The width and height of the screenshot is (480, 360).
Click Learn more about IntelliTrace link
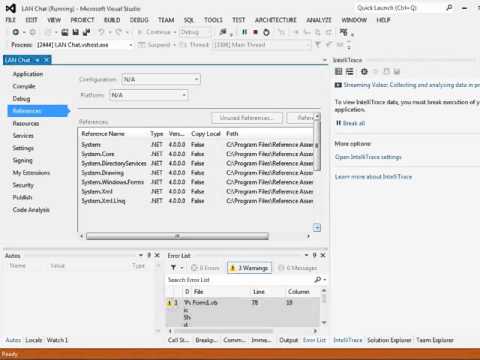tap(373, 177)
